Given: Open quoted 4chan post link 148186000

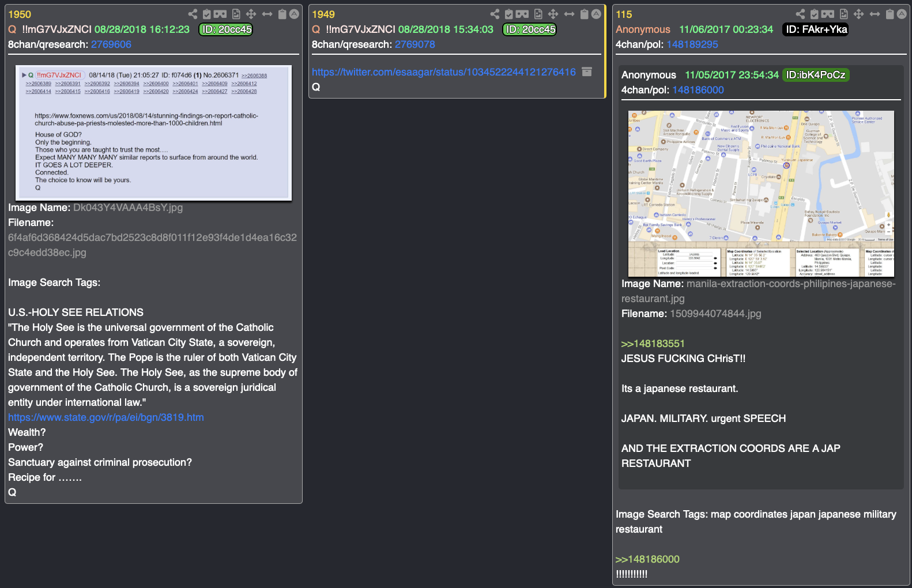Looking at the screenshot, I should coord(698,90).
